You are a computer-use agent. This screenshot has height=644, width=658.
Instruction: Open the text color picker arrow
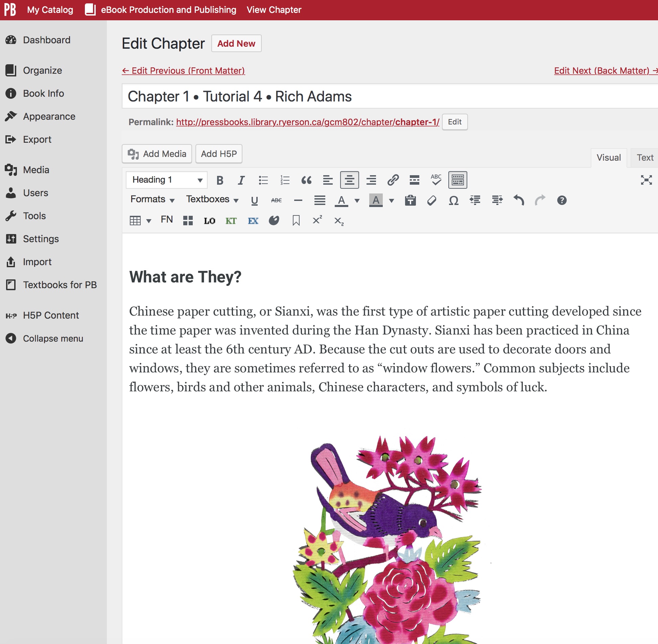(357, 201)
